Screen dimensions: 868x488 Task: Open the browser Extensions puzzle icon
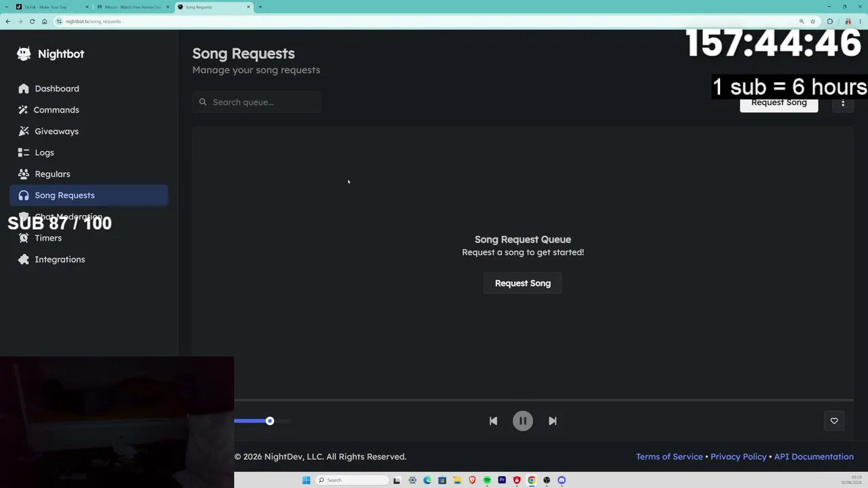click(x=830, y=21)
